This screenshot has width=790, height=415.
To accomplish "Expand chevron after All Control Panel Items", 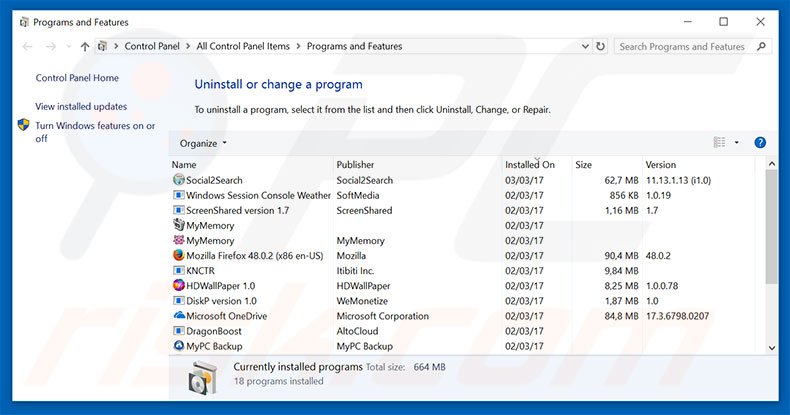I will [298, 46].
